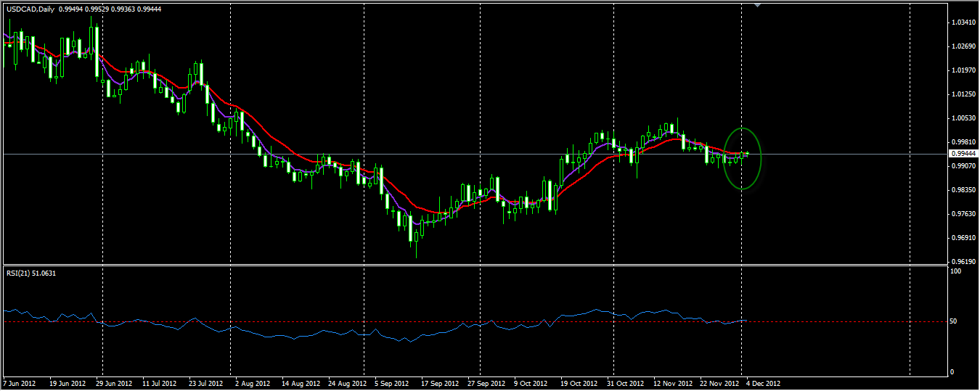The image size is (980, 391).
Task: Click the 0.97630 price scale label
Action: tap(963, 214)
